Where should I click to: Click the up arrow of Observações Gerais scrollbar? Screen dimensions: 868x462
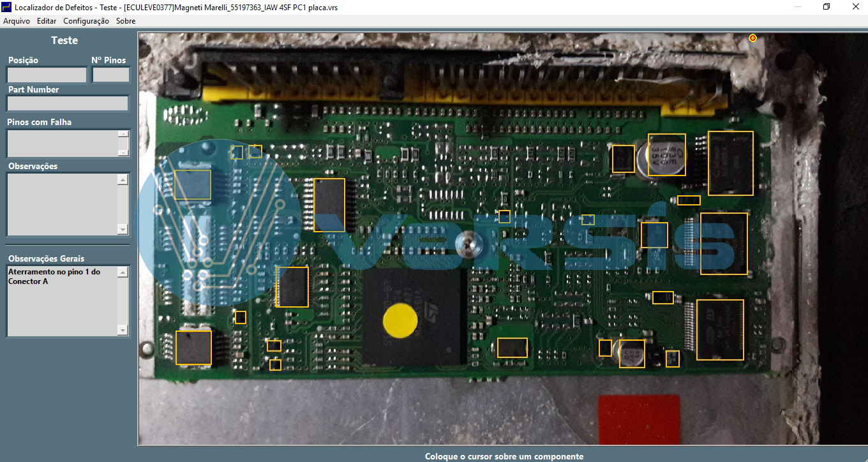[123, 272]
